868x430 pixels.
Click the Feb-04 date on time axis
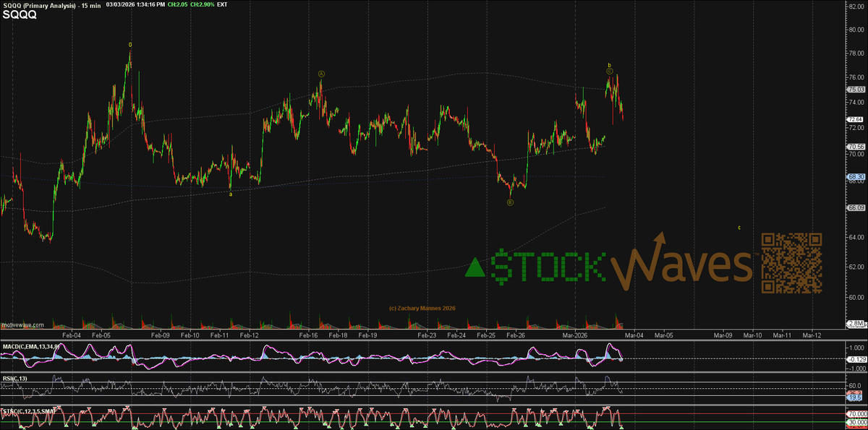click(x=71, y=335)
